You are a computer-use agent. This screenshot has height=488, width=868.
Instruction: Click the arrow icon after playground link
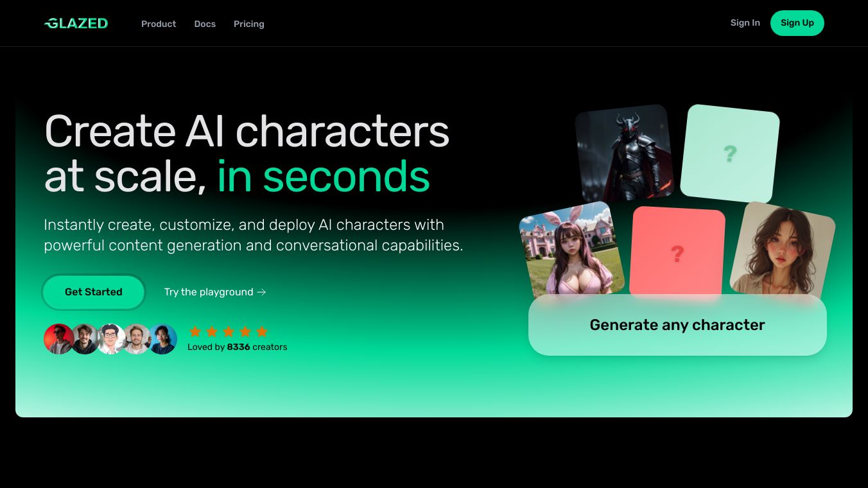[261, 292]
